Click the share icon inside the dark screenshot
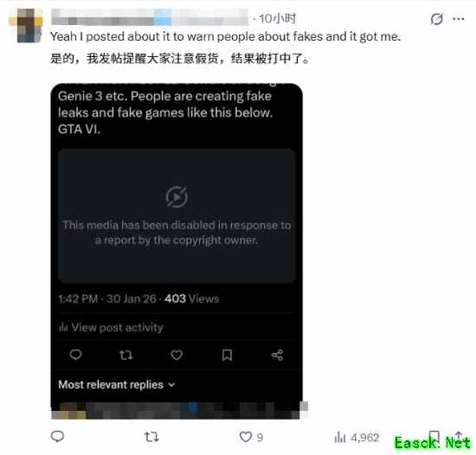This screenshot has width=476, height=455. click(277, 355)
